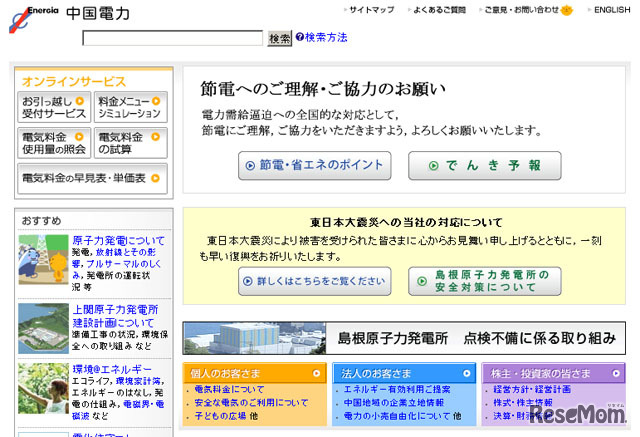This screenshot has width=640, height=437.
Task: Open ご意見・お問い合わせ link
Action: click(x=521, y=10)
